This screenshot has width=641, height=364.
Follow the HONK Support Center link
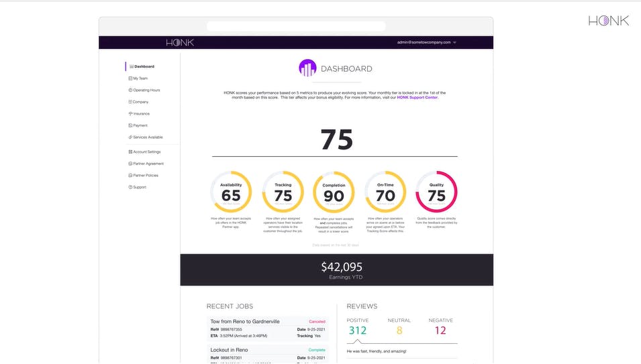click(x=417, y=97)
